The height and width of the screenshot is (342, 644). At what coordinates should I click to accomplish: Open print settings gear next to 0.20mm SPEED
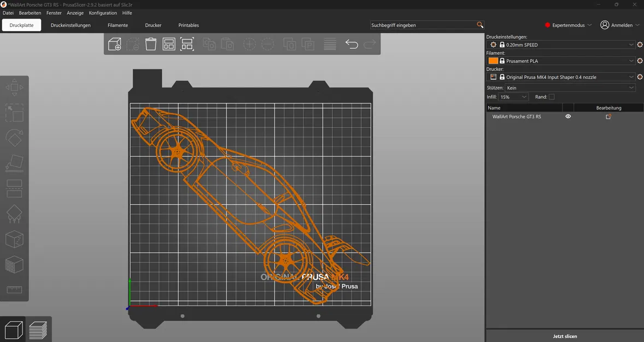640,44
